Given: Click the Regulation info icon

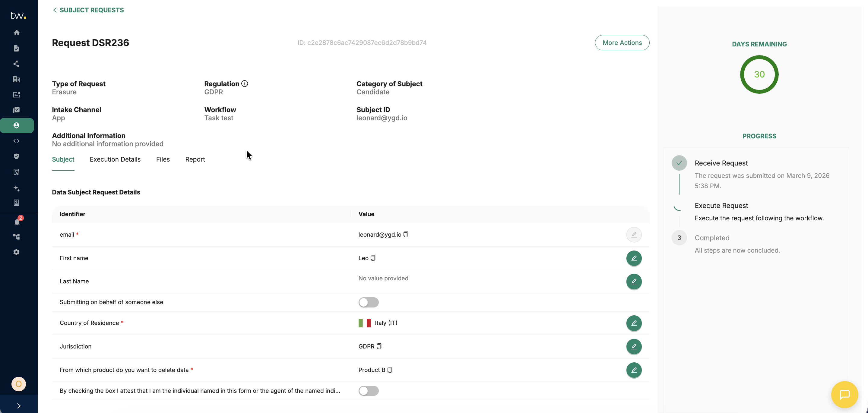Looking at the screenshot, I should click(245, 84).
